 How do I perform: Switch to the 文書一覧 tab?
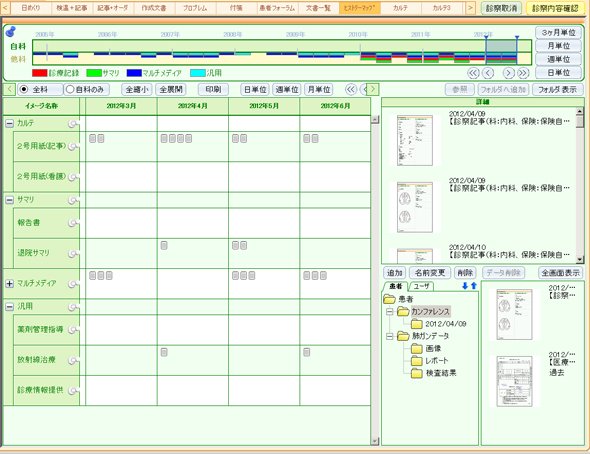click(318, 8)
